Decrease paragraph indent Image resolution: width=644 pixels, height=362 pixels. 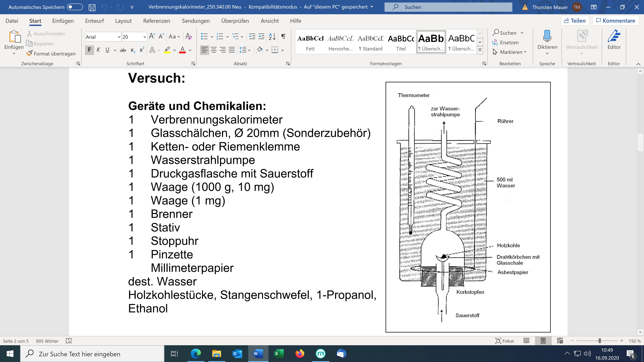[x=252, y=37]
